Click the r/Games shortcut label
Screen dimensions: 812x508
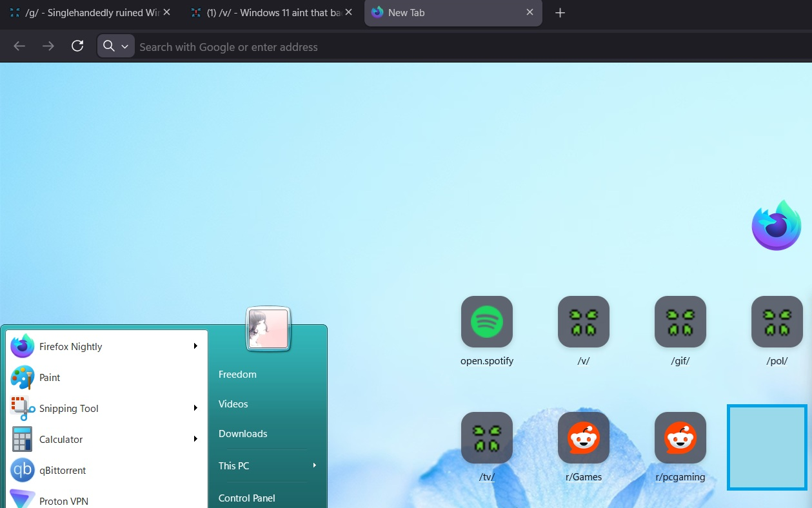point(584,477)
